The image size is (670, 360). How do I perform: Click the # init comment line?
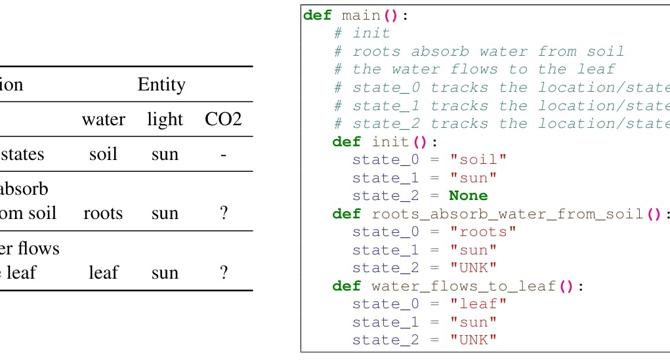[x=362, y=33]
